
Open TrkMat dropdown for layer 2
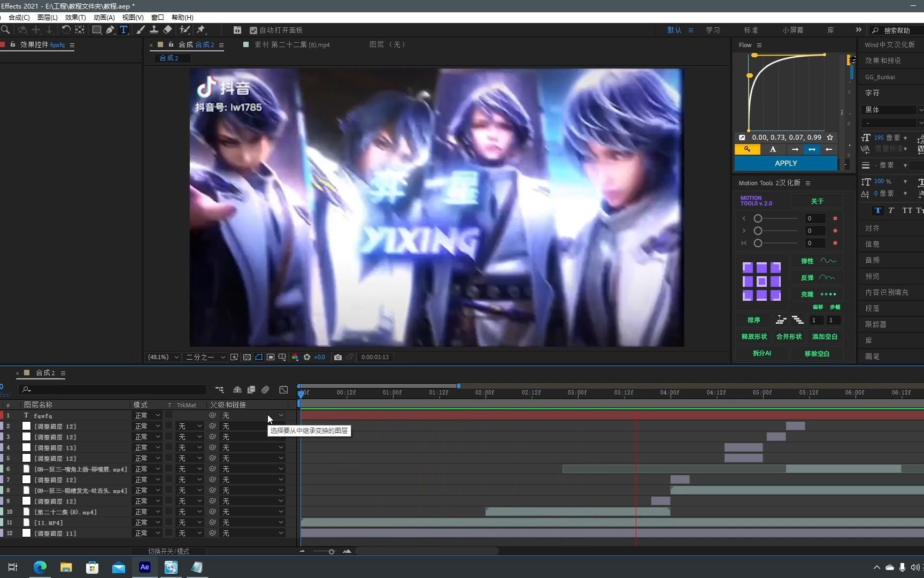pos(190,426)
